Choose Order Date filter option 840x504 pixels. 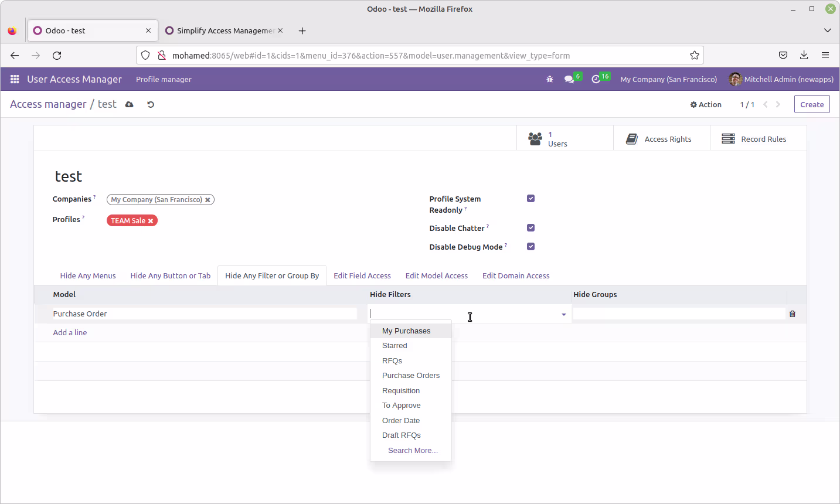(x=411, y=421)
